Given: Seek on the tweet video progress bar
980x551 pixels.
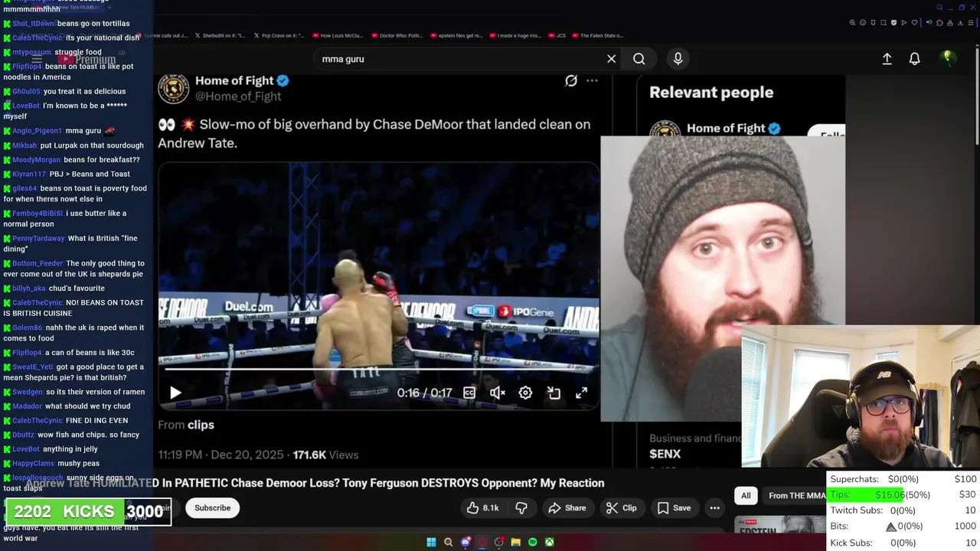Looking at the screenshot, I should (x=378, y=369).
